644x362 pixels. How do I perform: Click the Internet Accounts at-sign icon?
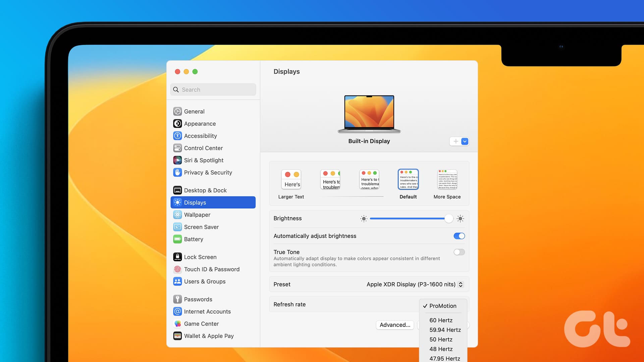(177, 311)
